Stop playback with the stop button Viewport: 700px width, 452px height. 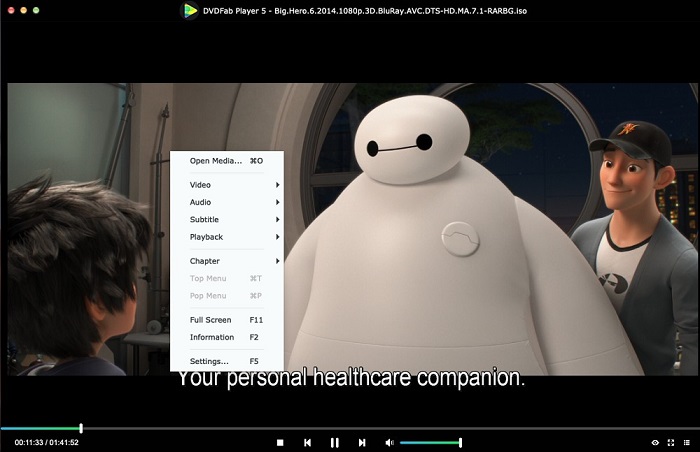coord(280,443)
